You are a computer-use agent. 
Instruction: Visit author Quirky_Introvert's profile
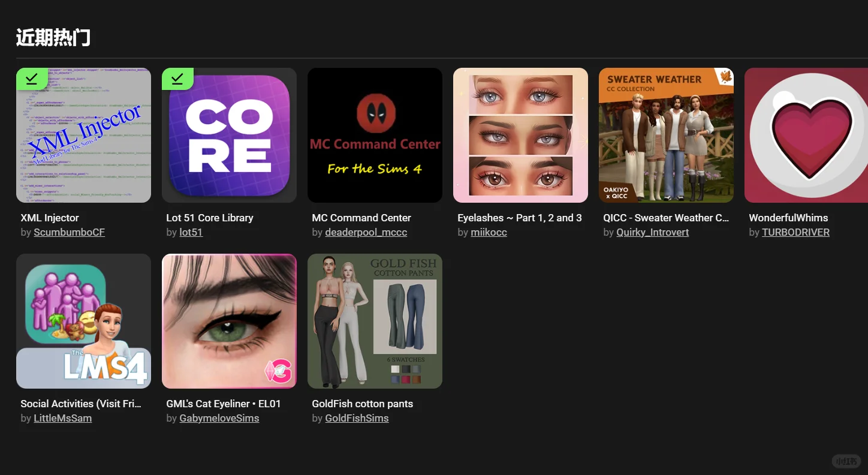(x=652, y=232)
